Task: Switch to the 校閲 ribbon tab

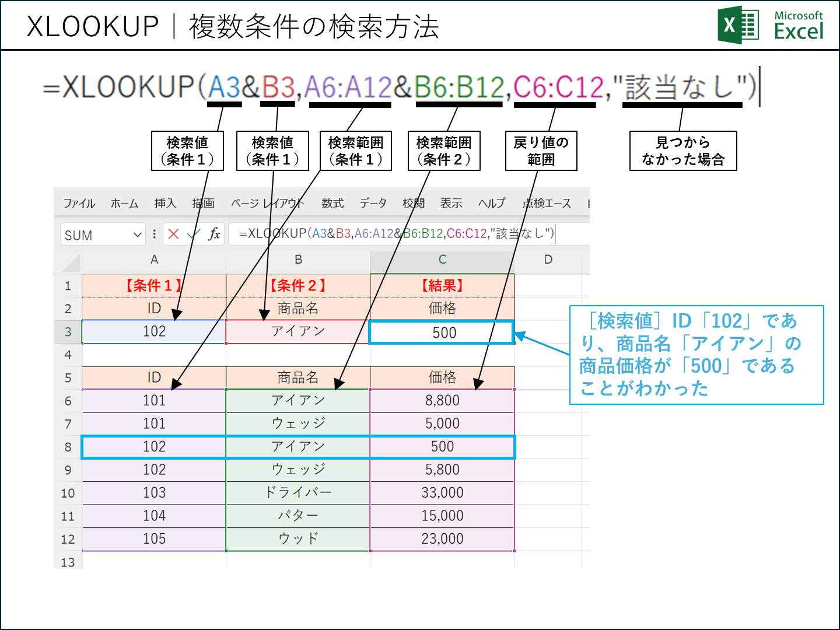Action: (415, 204)
